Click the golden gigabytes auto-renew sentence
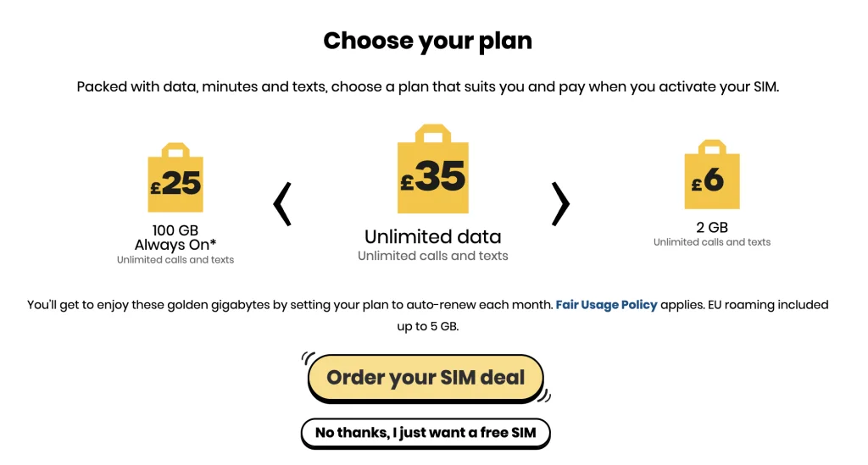 pos(288,305)
